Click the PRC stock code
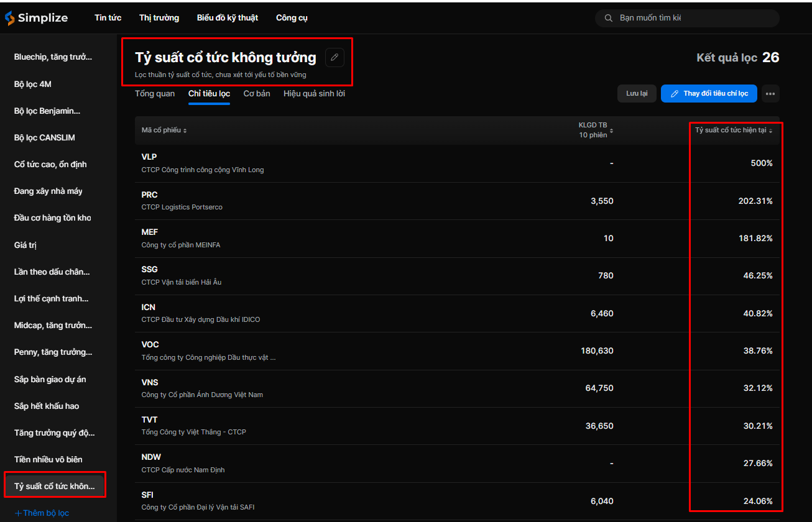 point(150,195)
